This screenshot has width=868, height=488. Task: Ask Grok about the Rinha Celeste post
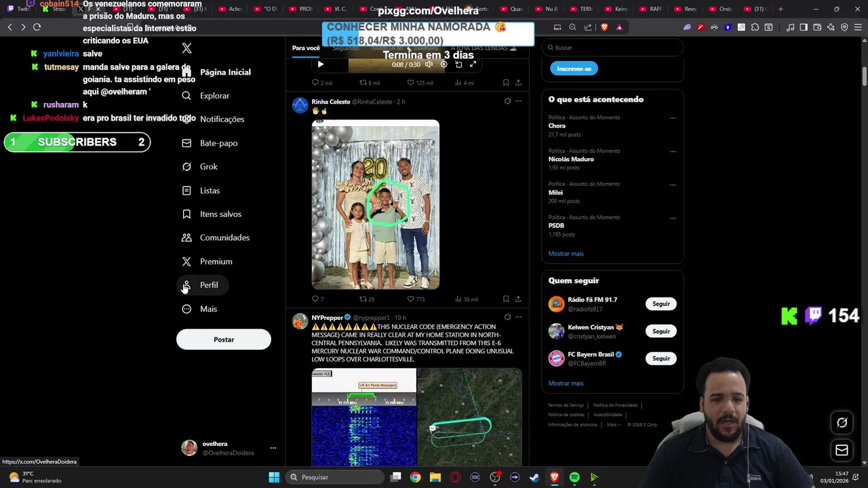[x=507, y=102]
